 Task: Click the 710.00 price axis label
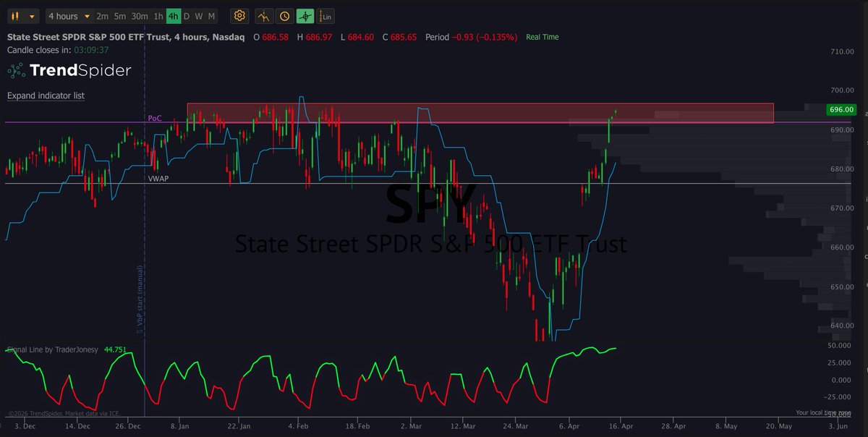pyautogui.click(x=843, y=51)
